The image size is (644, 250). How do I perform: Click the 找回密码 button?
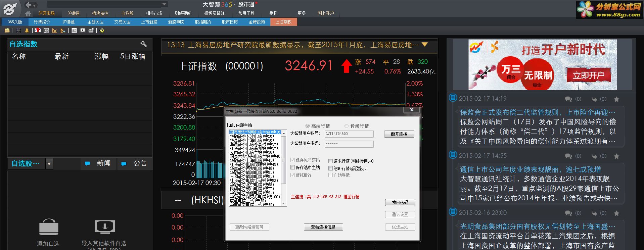coord(400,202)
